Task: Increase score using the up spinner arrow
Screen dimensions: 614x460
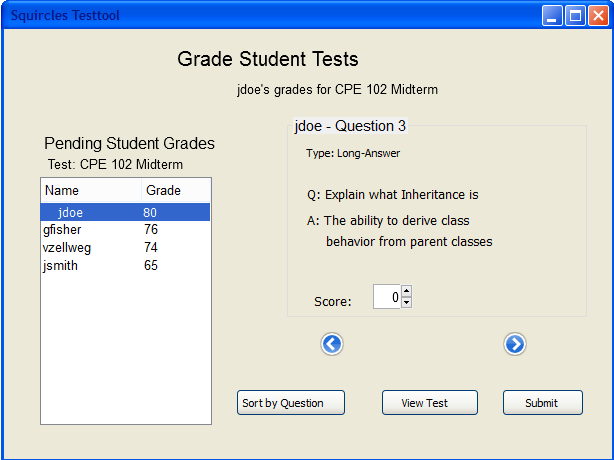Action: click(x=406, y=291)
